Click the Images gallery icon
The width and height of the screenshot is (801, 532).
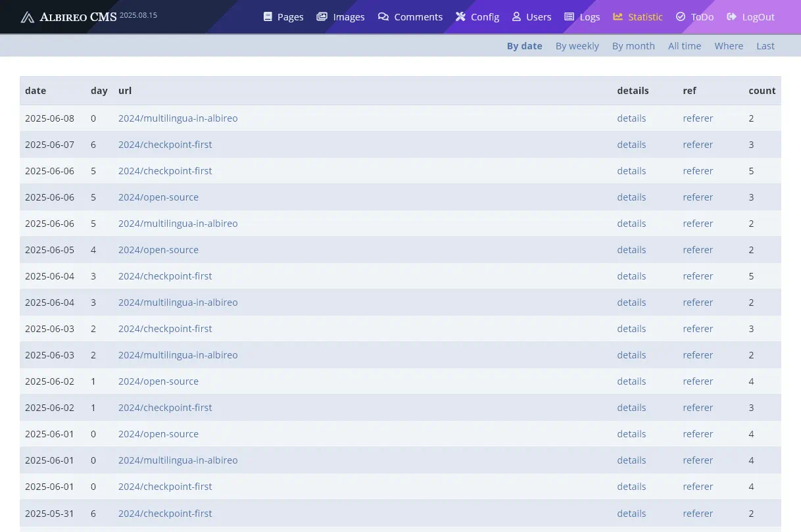point(322,16)
